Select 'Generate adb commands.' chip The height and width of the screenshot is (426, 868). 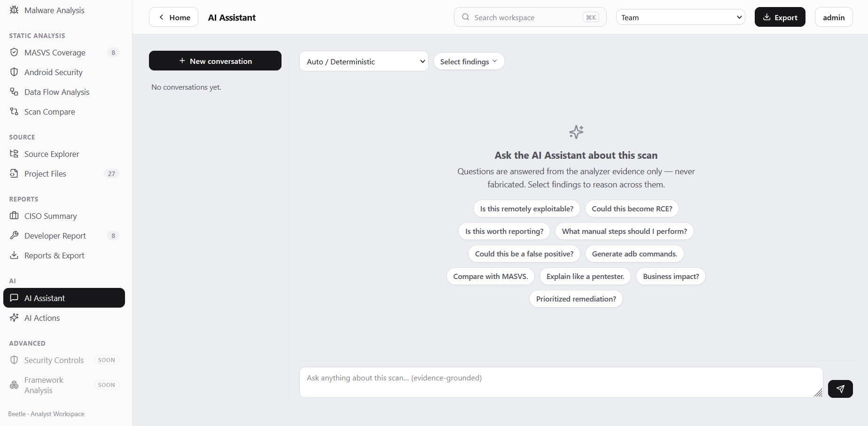tap(634, 254)
